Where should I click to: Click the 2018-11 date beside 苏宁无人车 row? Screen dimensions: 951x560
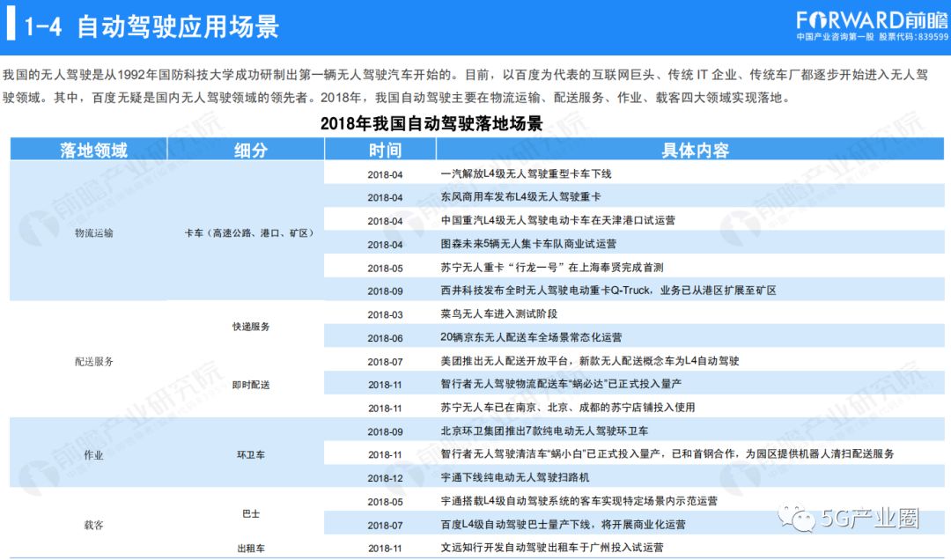point(385,409)
